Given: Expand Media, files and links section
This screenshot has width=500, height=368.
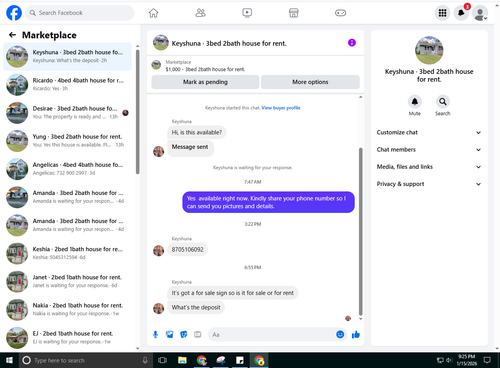Looking at the screenshot, I should (x=429, y=167).
